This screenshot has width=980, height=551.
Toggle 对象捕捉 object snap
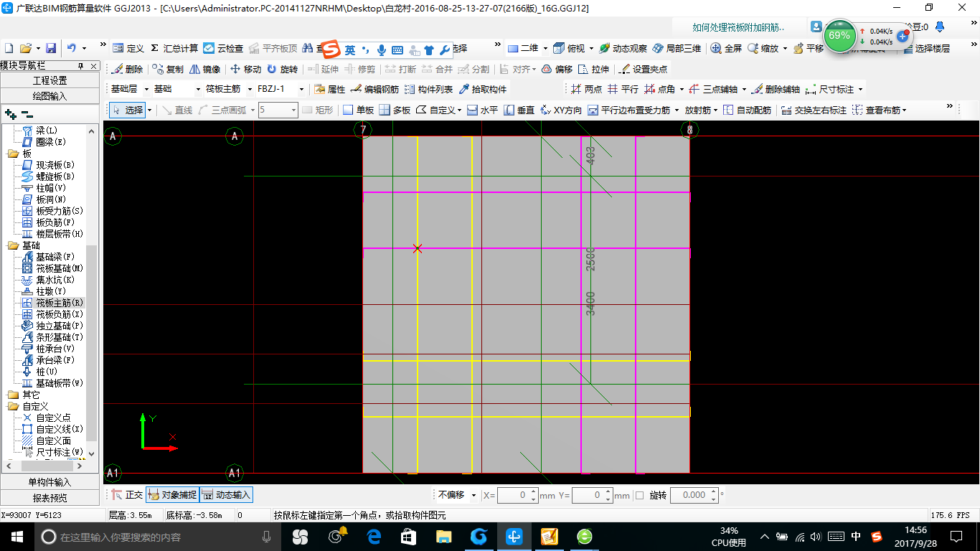[172, 494]
